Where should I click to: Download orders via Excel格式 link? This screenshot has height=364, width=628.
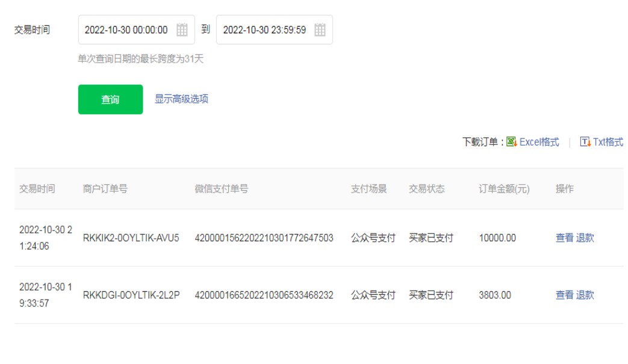click(x=539, y=142)
